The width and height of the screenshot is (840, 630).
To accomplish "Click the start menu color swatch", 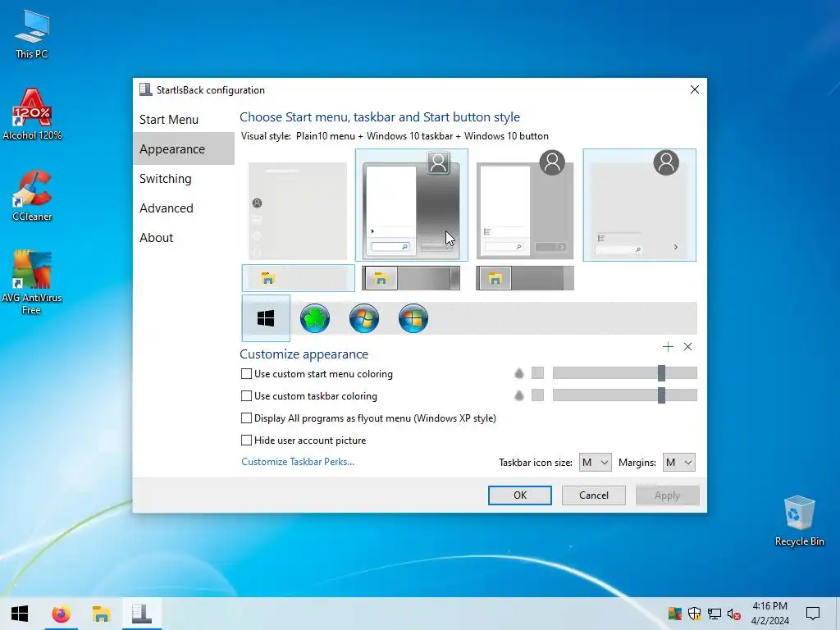I will [537, 373].
